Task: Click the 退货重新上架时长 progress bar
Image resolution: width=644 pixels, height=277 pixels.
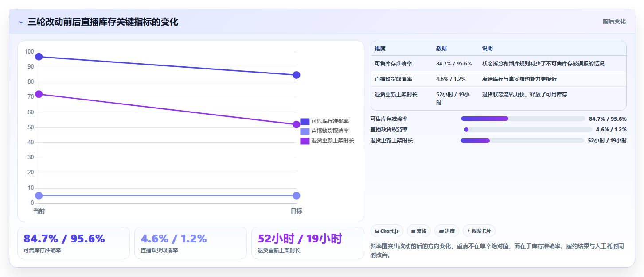Action: click(522, 141)
